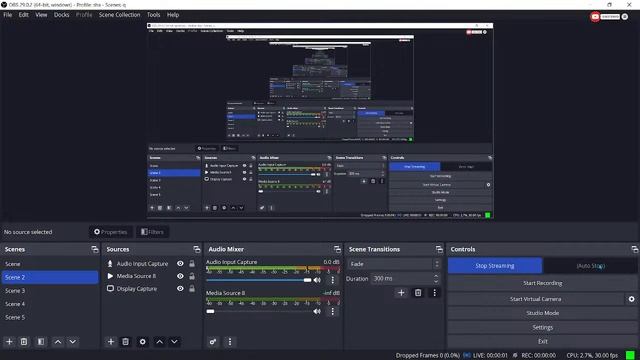Add a new scene with plus icon

click(x=9, y=342)
